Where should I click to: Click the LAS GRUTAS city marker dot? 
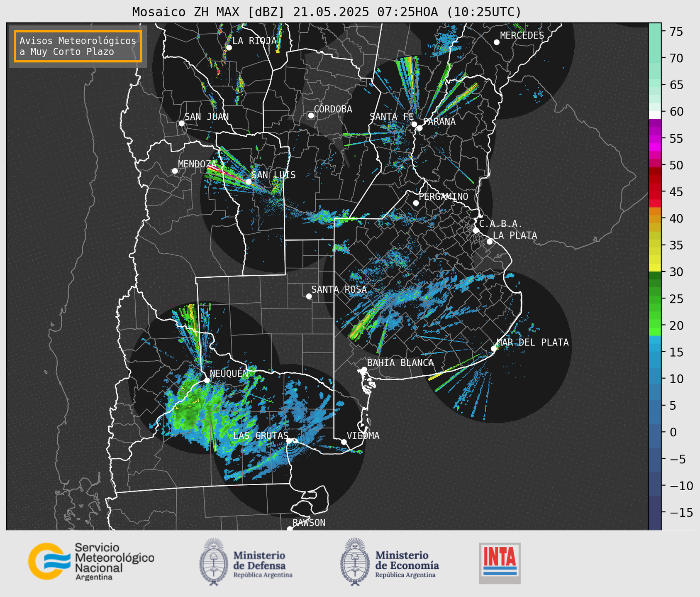[289, 440]
